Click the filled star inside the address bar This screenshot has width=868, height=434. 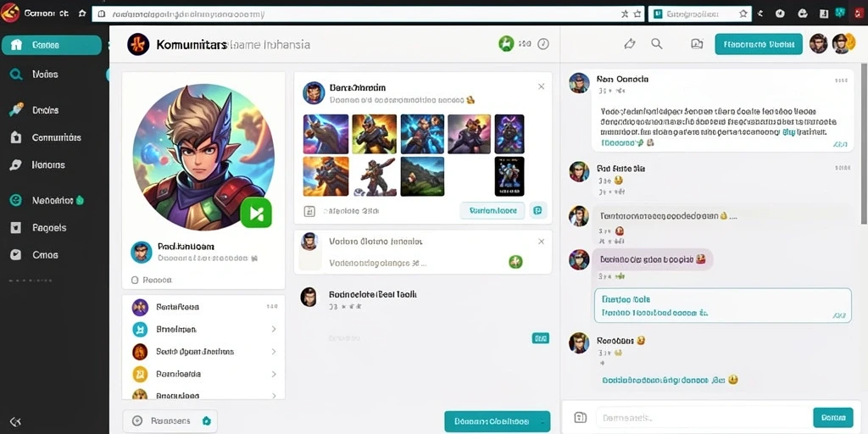click(x=625, y=14)
